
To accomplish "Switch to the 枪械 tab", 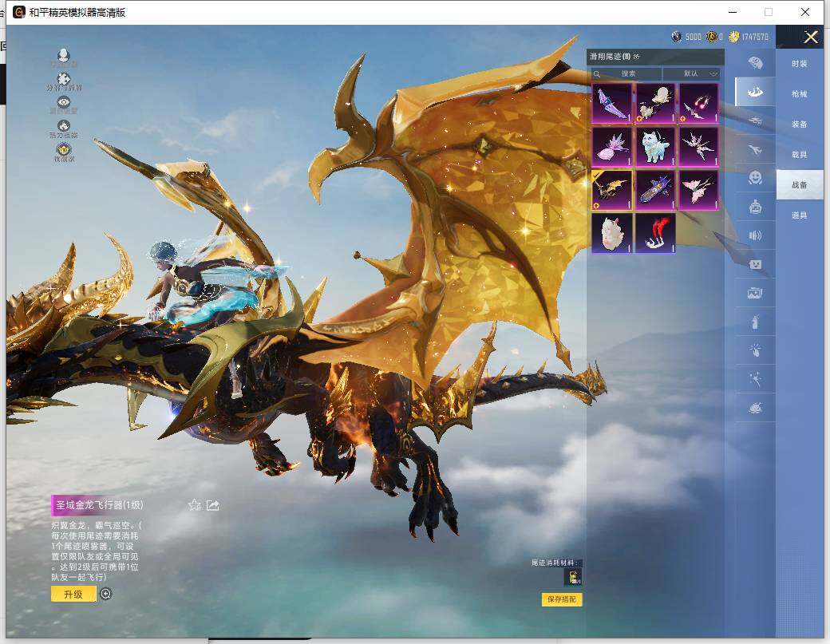I will click(800, 93).
